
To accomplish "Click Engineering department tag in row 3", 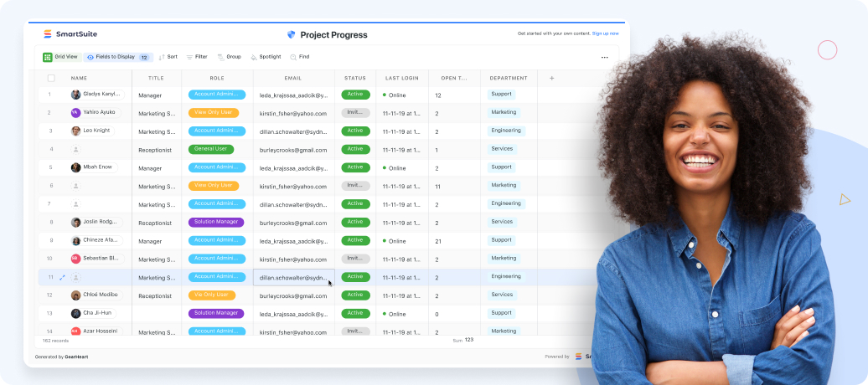I will [507, 131].
